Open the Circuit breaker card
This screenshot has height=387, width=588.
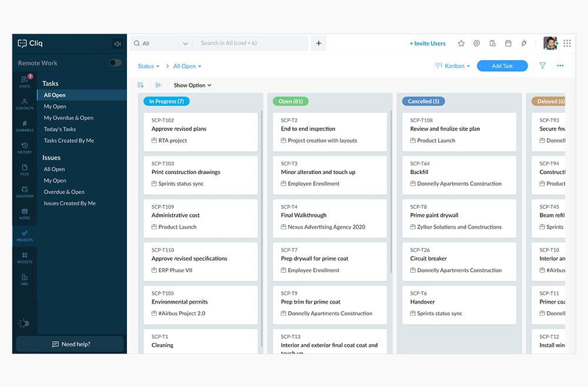pos(459,262)
